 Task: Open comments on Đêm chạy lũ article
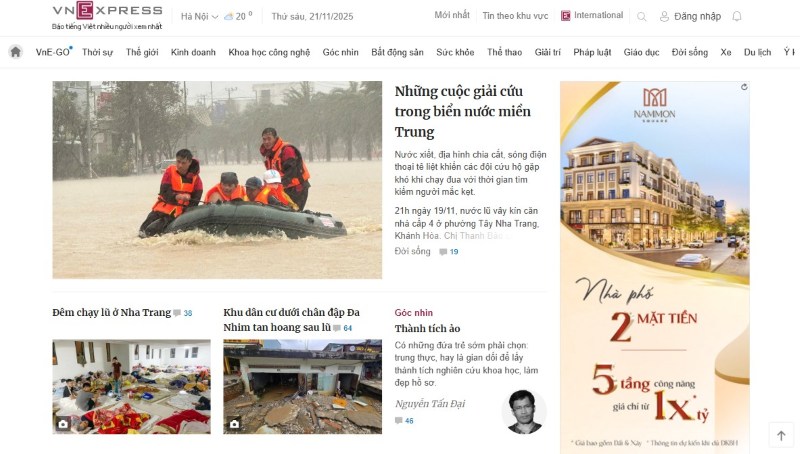point(183,313)
